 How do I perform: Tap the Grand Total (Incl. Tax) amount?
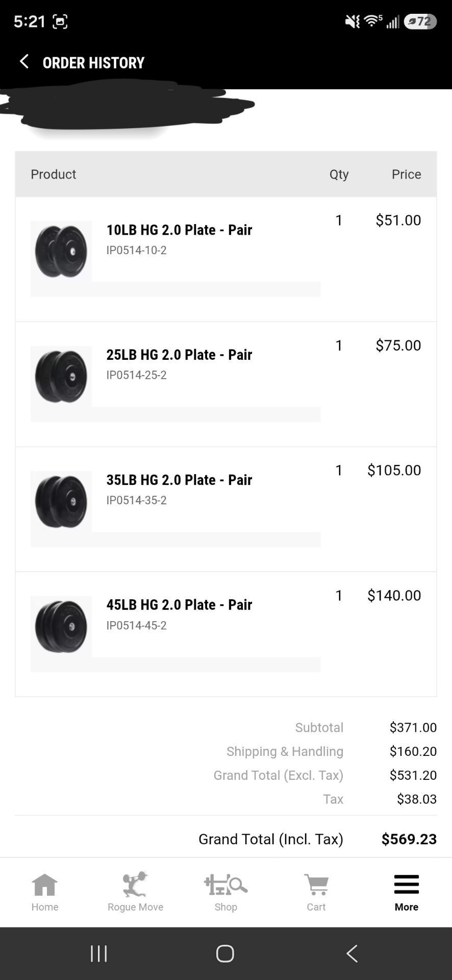[x=409, y=839]
